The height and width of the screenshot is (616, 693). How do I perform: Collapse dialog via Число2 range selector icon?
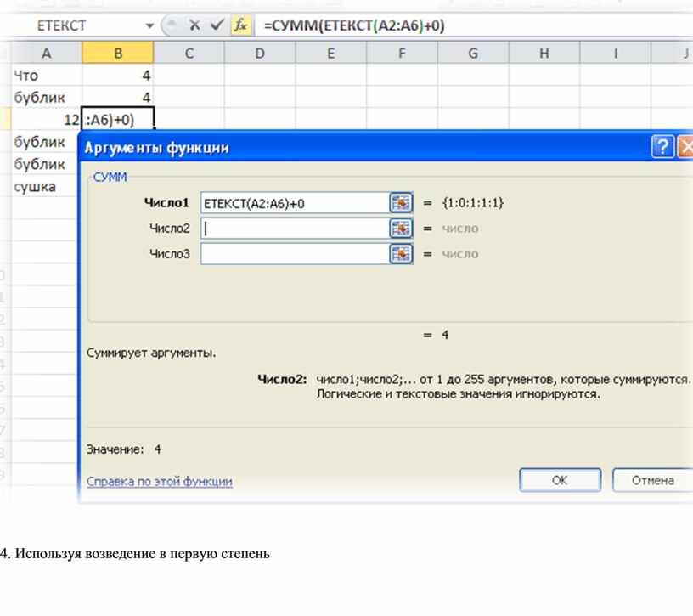coord(400,229)
